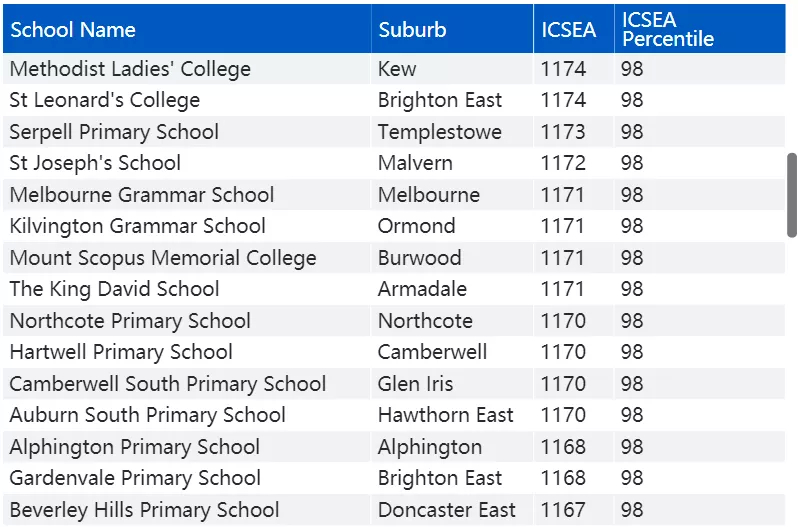This screenshot has width=798, height=527.
Task: Select the Glen Iris suburb cell
Action: click(x=415, y=384)
